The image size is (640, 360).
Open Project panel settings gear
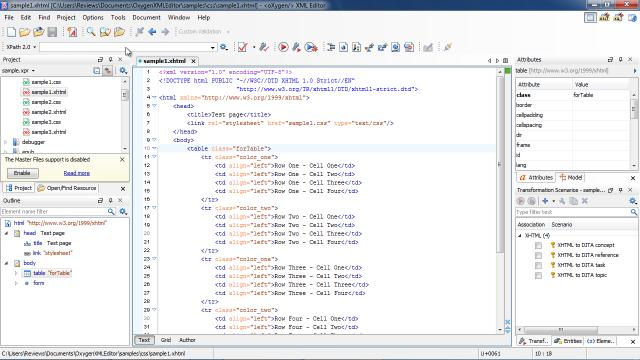pos(123,71)
